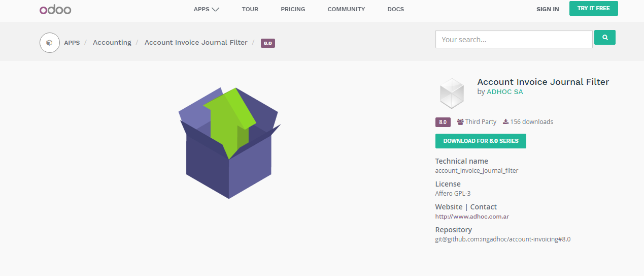
Task: Focus the 'Your search...' input field
Action: (x=514, y=39)
